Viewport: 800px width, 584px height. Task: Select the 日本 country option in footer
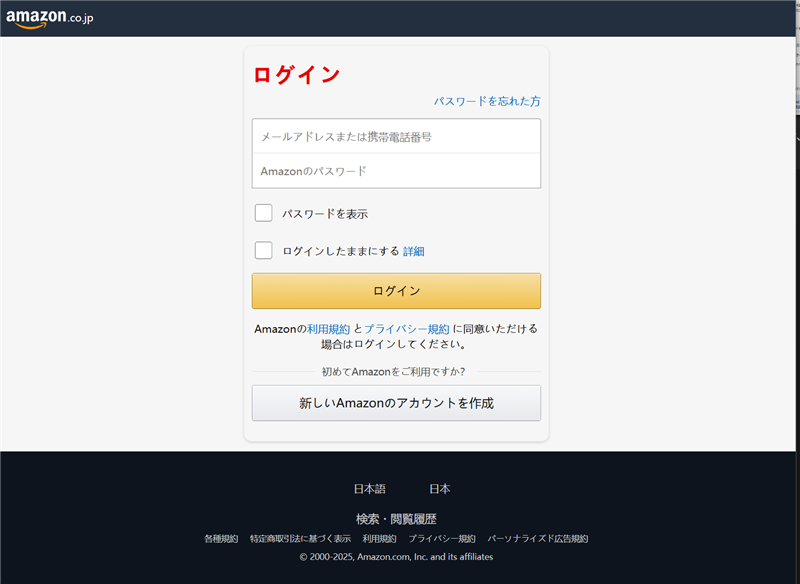coord(439,489)
